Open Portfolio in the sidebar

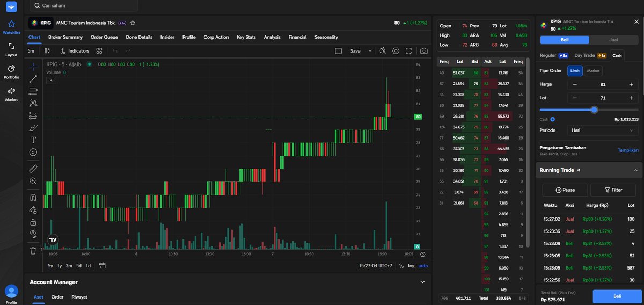tap(11, 72)
